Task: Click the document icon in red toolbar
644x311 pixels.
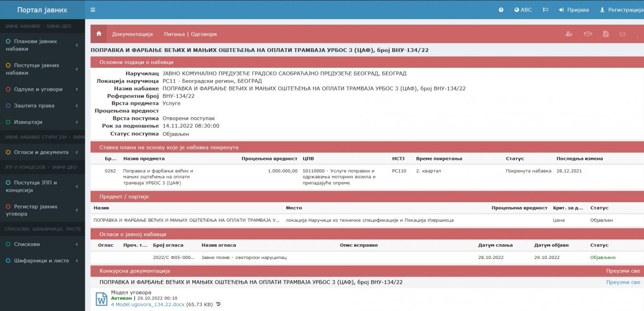Action: (x=606, y=34)
